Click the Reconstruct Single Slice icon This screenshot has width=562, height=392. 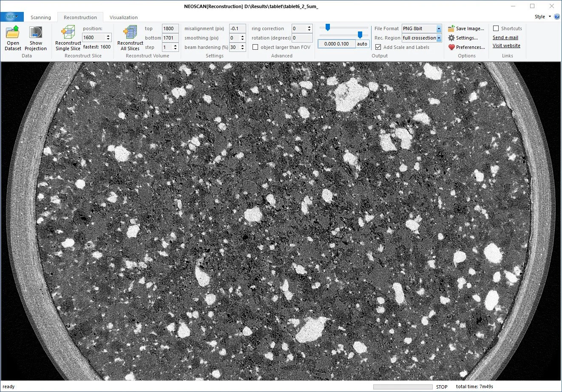coord(68,32)
